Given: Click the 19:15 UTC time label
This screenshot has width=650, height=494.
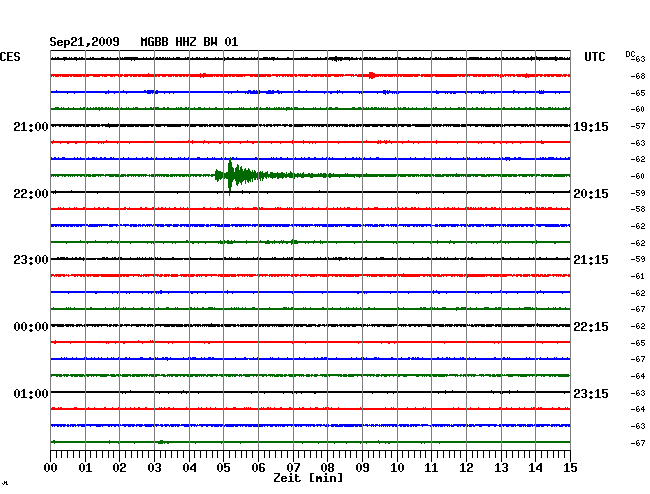Looking at the screenshot, I should tap(591, 127).
